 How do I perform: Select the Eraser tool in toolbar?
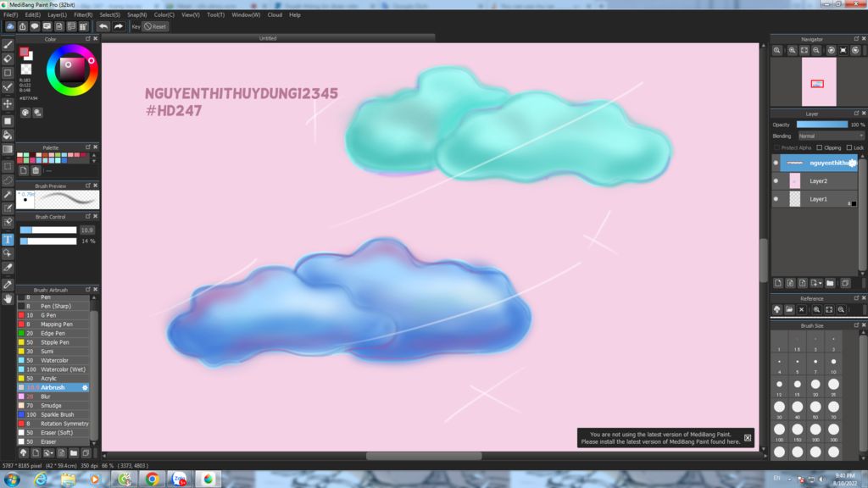(x=8, y=58)
